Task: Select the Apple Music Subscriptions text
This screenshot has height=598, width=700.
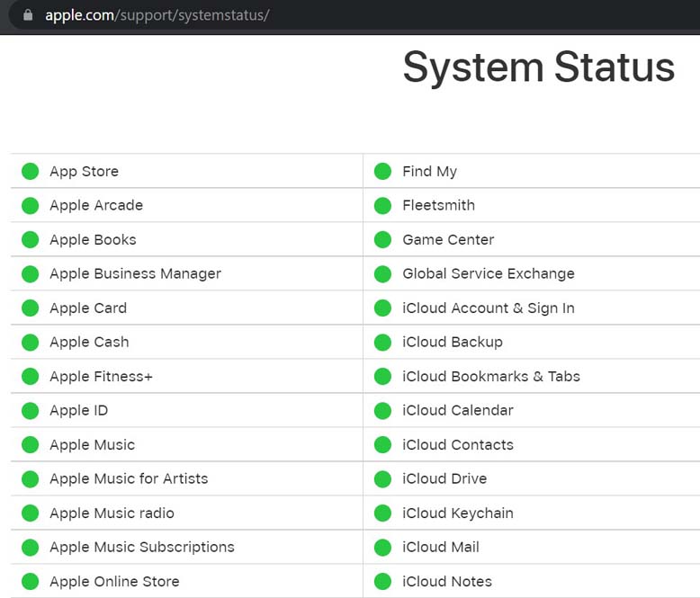Action: pyautogui.click(x=142, y=547)
